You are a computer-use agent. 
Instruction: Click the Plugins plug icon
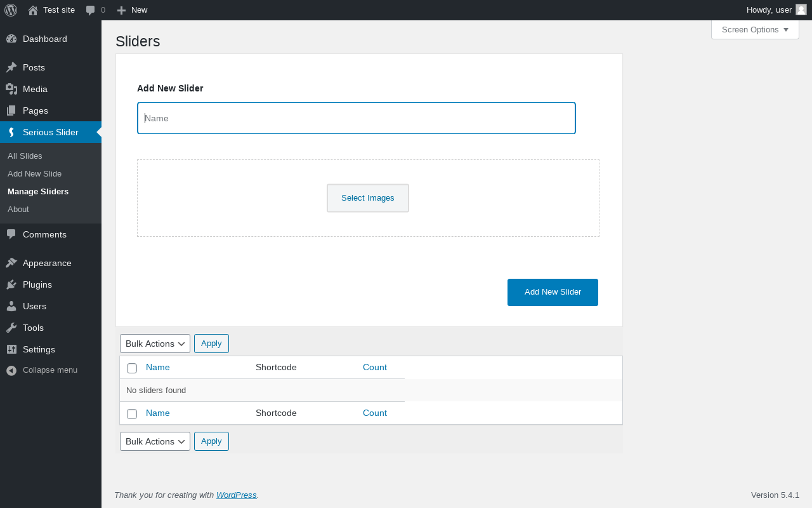[11, 284]
